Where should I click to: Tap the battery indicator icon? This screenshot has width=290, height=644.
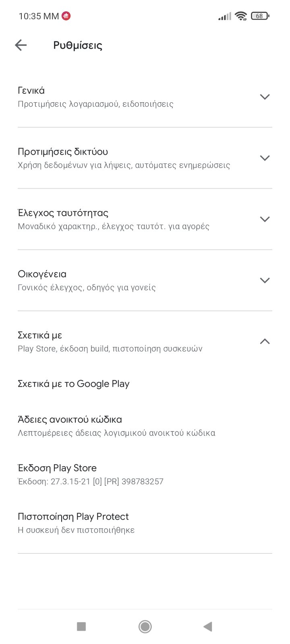click(260, 16)
